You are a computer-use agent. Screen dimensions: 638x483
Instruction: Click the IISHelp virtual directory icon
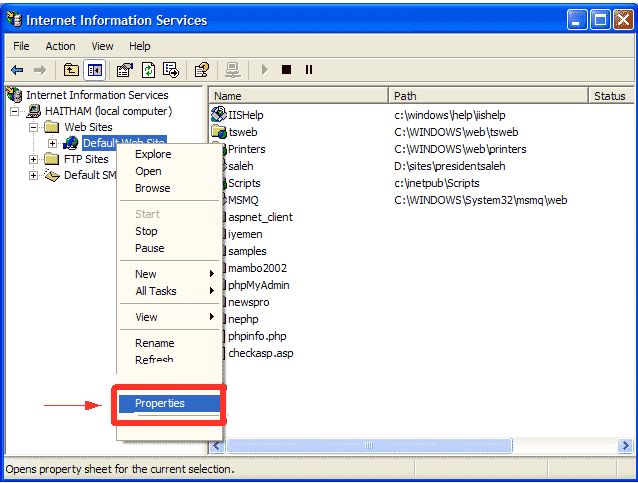click(x=219, y=115)
